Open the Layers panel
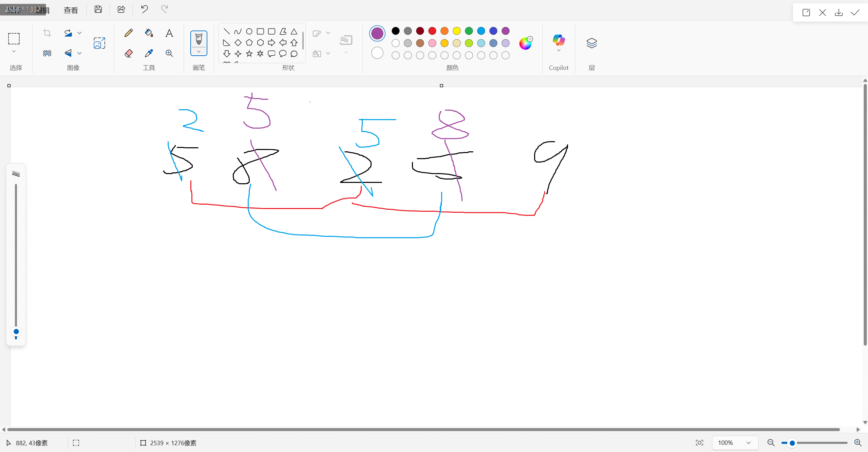Screen dimensions: 868x452 [x=591, y=43]
